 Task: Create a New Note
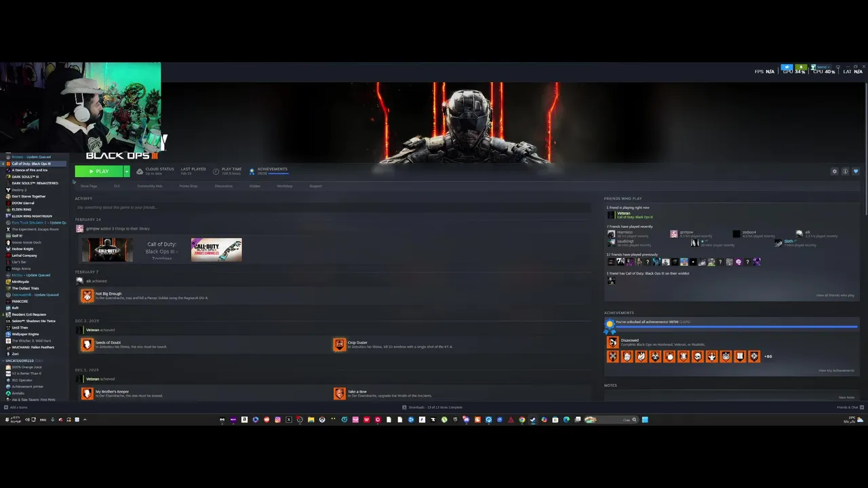point(846,397)
